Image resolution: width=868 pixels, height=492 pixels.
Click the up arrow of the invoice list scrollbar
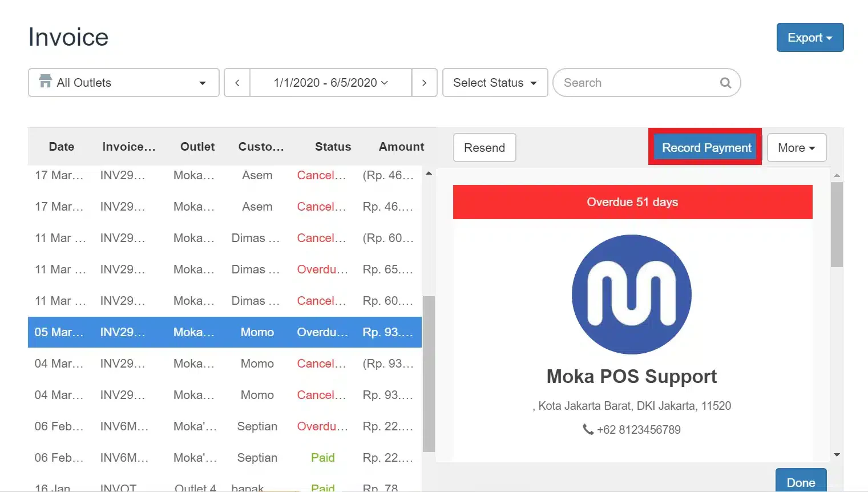tap(429, 173)
